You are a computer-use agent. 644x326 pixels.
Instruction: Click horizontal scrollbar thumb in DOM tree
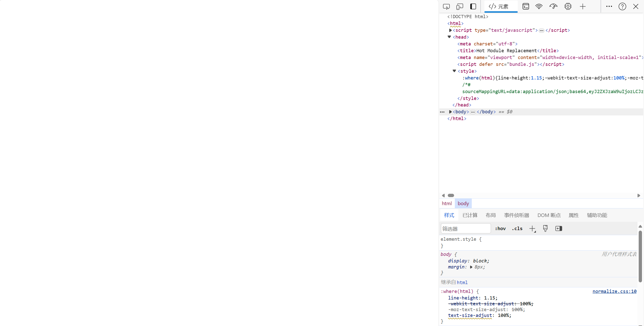click(451, 196)
